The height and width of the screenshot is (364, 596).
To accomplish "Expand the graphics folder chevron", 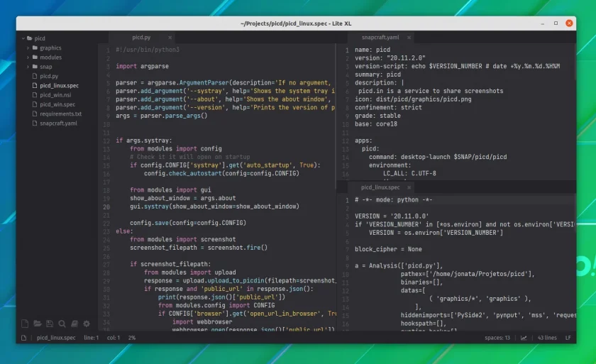I will pyautogui.click(x=28, y=48).
